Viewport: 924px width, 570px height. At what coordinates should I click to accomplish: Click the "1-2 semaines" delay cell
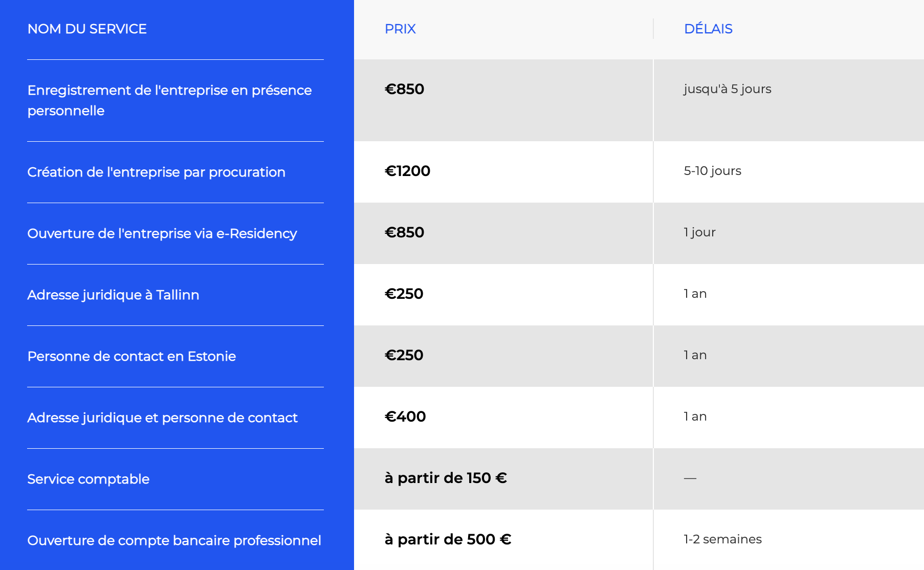[722, 539]
